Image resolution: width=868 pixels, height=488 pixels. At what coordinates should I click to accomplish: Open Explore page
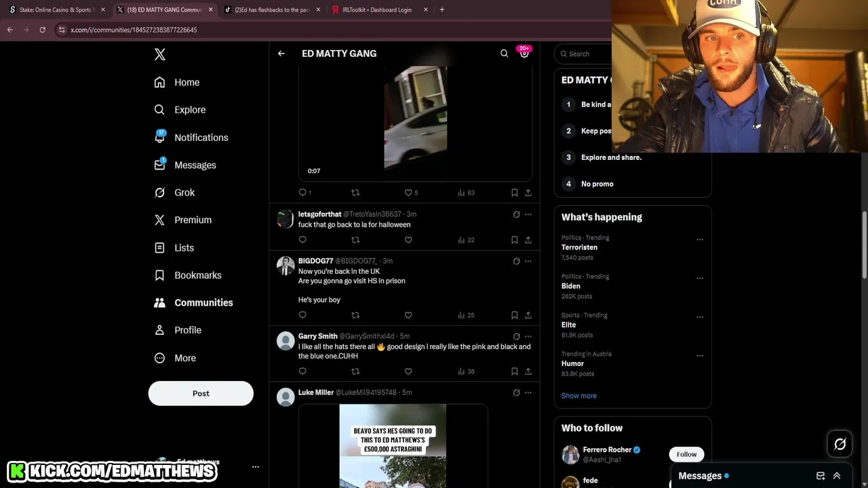(180, 110)
